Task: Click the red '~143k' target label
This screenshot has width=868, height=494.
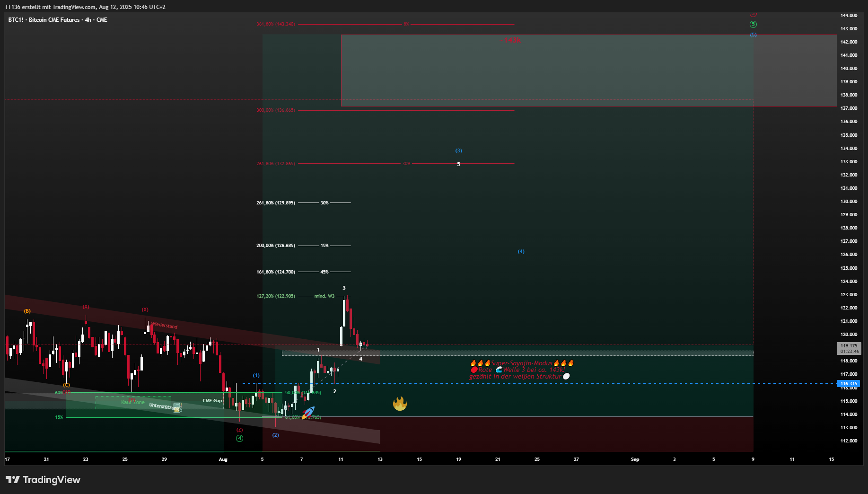Action: point(510,40)
